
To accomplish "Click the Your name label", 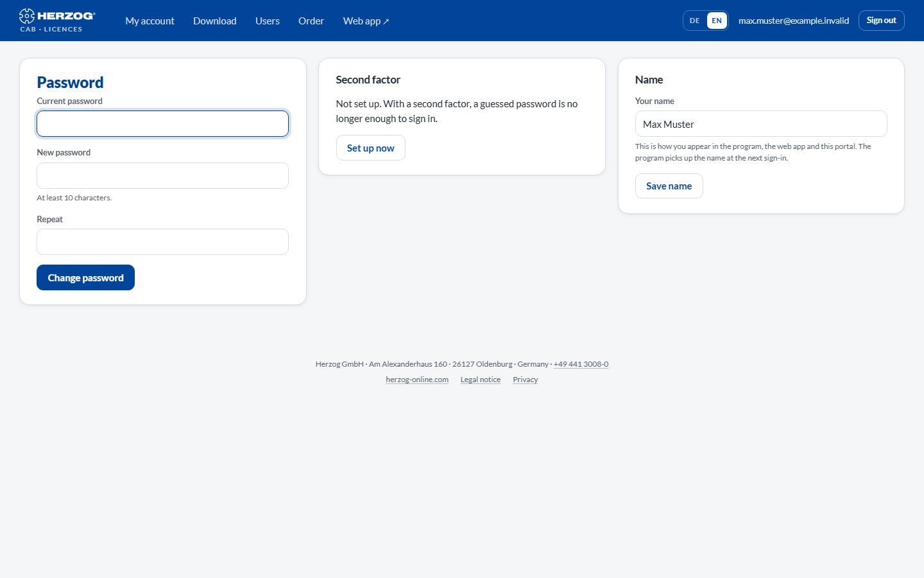I will [654, 101].
